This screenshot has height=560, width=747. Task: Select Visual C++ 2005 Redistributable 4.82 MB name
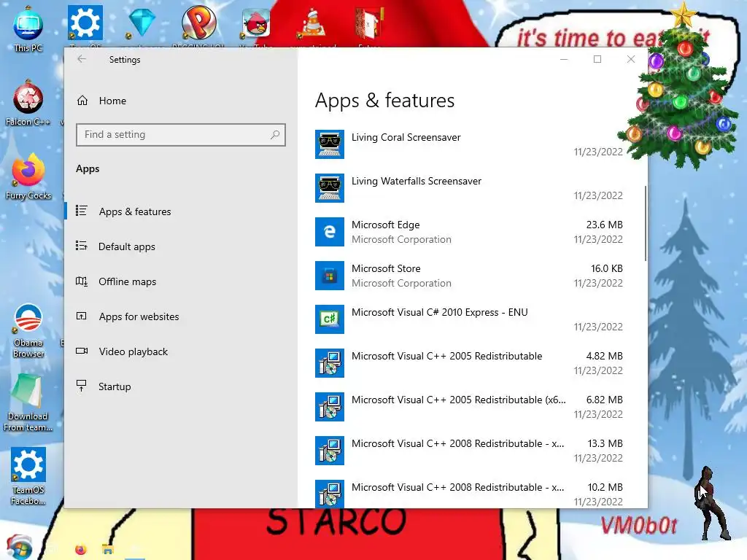tap(447, 356)
